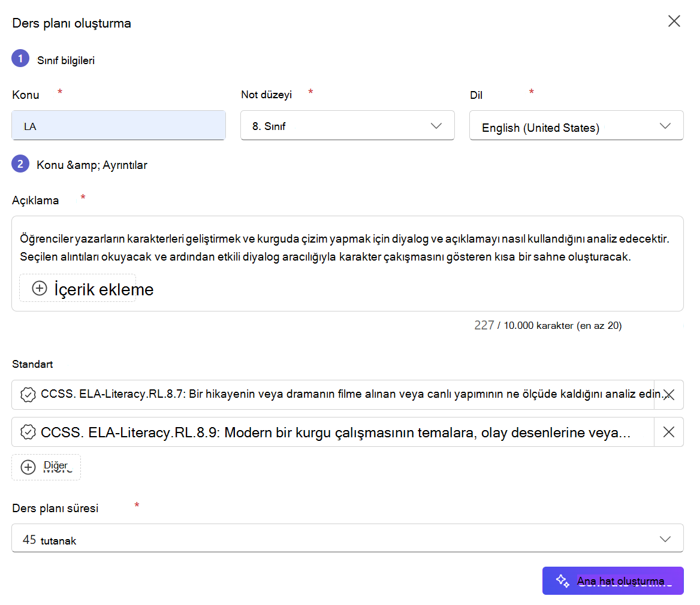The image size is (700, 605).
Task: Open the Dil dropdown showing English (United States)
Action: click(577, 125)
